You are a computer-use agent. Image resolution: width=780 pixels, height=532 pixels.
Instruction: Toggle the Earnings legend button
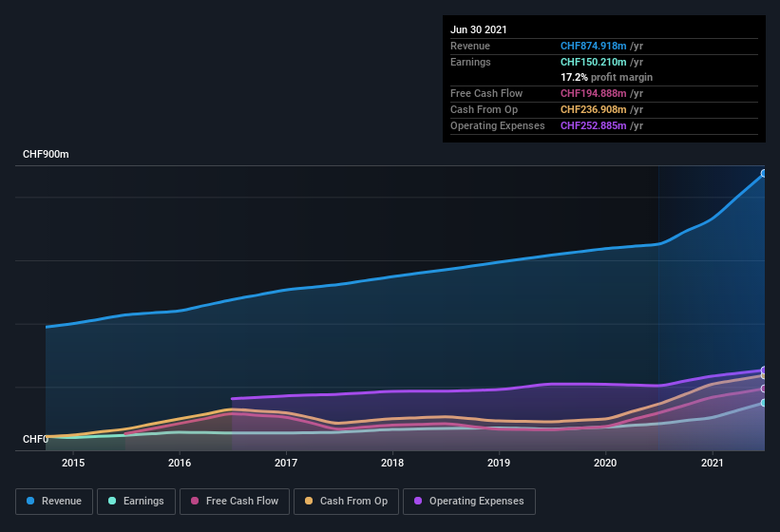coord(136,502)
